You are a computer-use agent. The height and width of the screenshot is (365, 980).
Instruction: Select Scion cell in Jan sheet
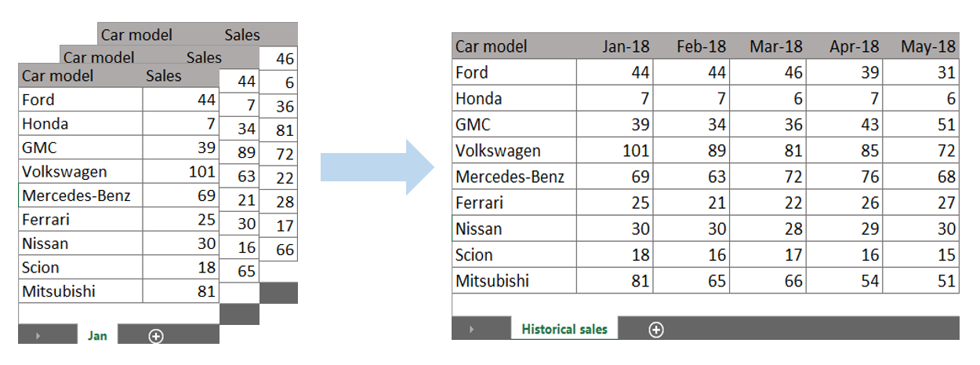[80, 267]
